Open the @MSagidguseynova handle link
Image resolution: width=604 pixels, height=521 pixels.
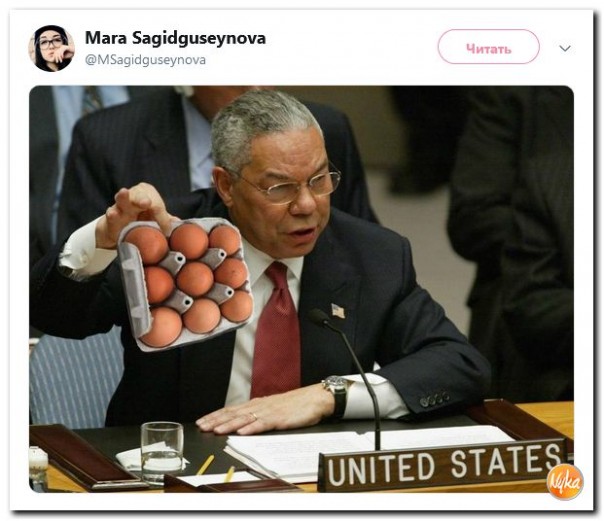145,60
